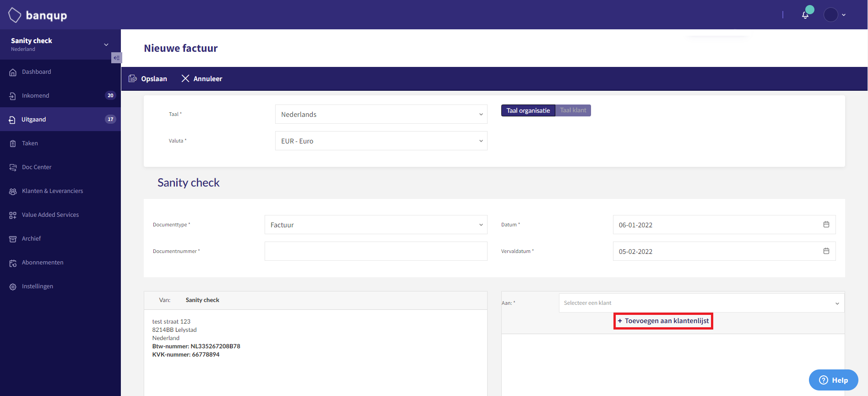This screenshot has height=396, width=868.
Task: Expand user menu chevron beside avatar
Action: pyautogui.click(x=844, y=15)
